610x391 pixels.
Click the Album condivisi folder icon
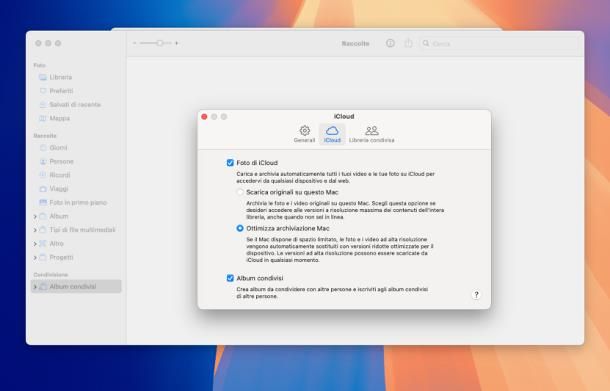coord(43,286)
